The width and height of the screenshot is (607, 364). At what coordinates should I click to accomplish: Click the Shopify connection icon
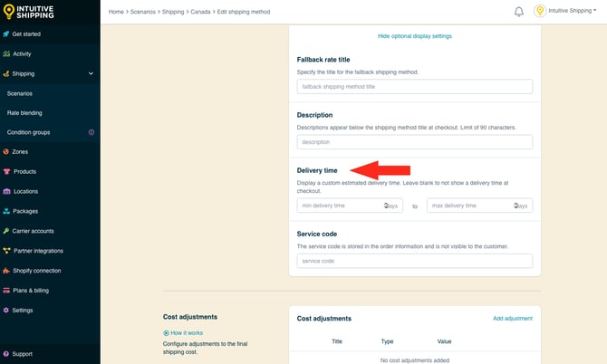pyautogui.click(x=6, y=271)
